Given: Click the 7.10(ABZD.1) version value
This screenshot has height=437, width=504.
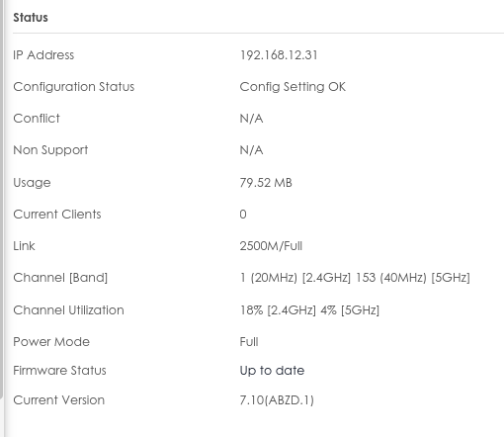Looking at the screenshot, I should (277, 400).
